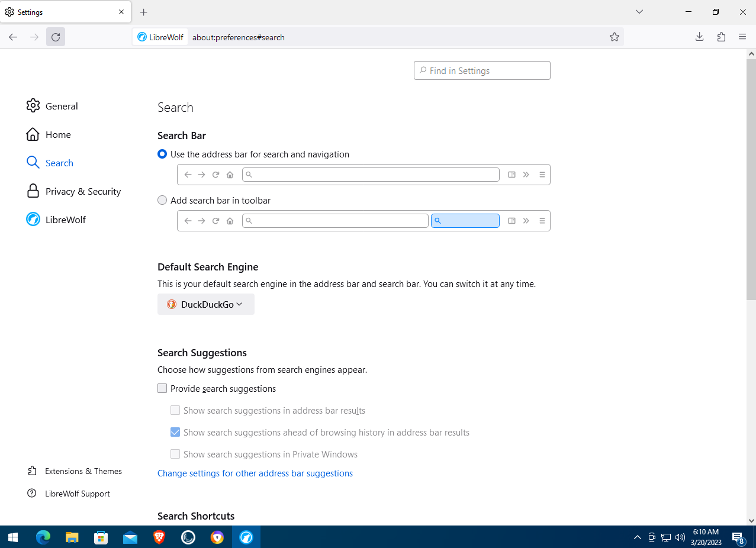This screenshot has width=756, height=548.
Task: Focus the 'Find in Settings' search field
Action: (x=482, y=70)
